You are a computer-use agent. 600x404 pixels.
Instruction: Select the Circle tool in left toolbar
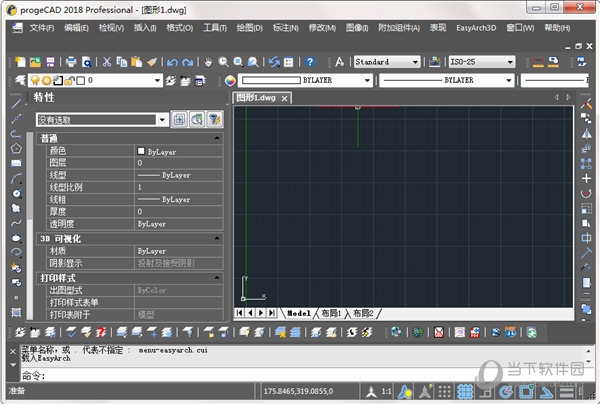pos(16,193)
